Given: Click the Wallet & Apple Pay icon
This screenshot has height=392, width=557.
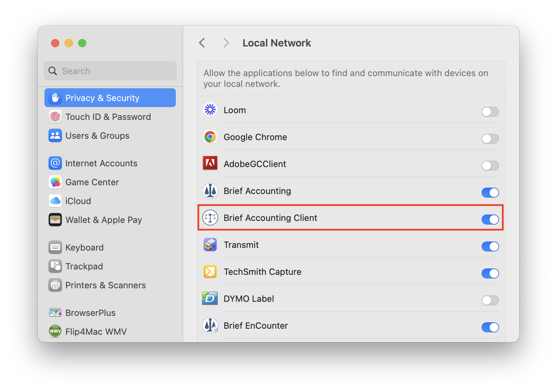Looking at the screenshot, I should (x=55, y=220).
